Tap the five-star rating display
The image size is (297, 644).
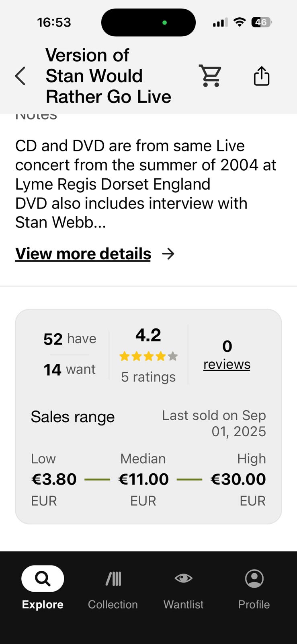(148, 356)
